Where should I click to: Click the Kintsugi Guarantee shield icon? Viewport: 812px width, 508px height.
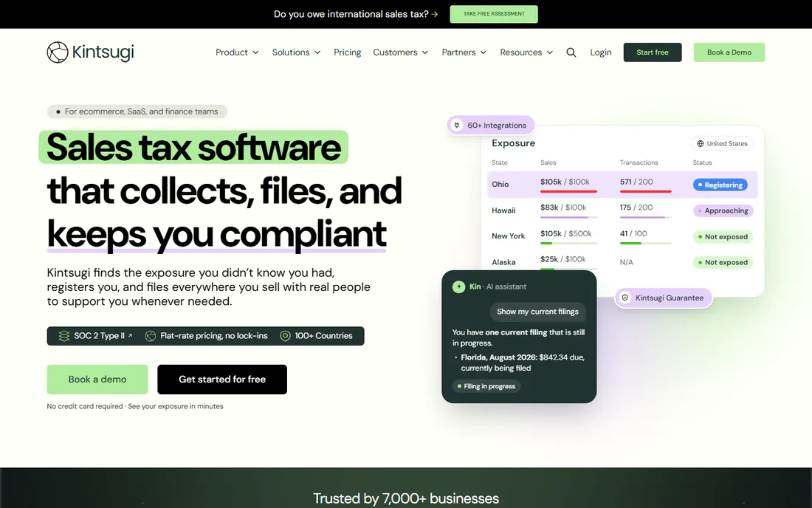click(x=625, y=298)
